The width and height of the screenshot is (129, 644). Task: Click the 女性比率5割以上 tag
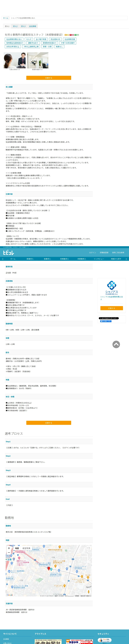[13, 46]
